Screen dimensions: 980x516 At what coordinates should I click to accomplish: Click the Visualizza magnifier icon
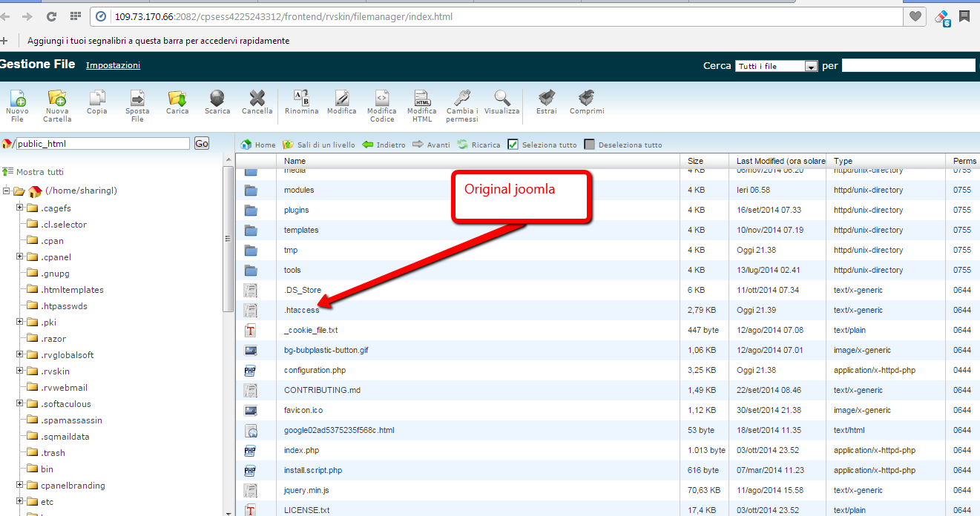[x=502, y=98]
